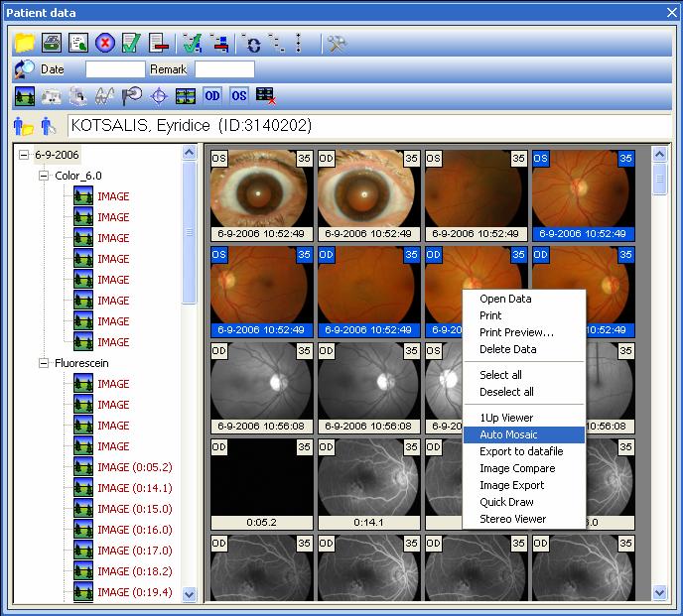Collapse the 6-9-2006 tree node
This screenshot has width=683, height=616.
coord(24,155)
